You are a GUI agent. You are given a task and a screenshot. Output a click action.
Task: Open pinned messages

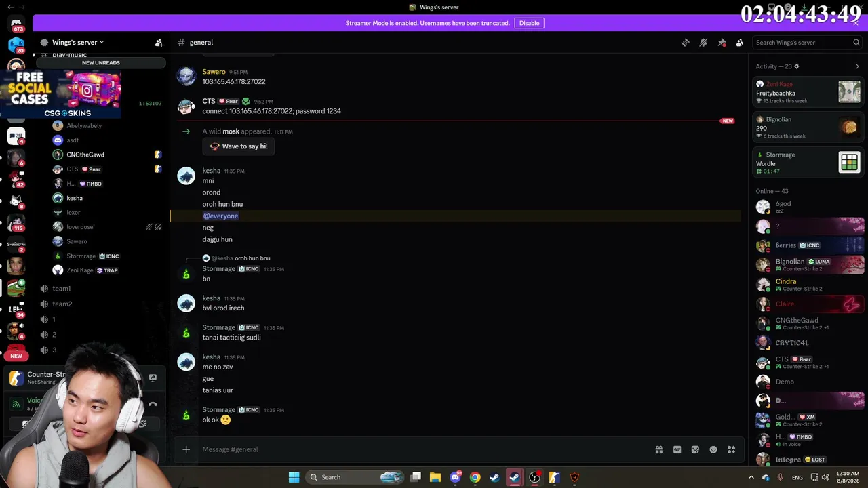722,42
